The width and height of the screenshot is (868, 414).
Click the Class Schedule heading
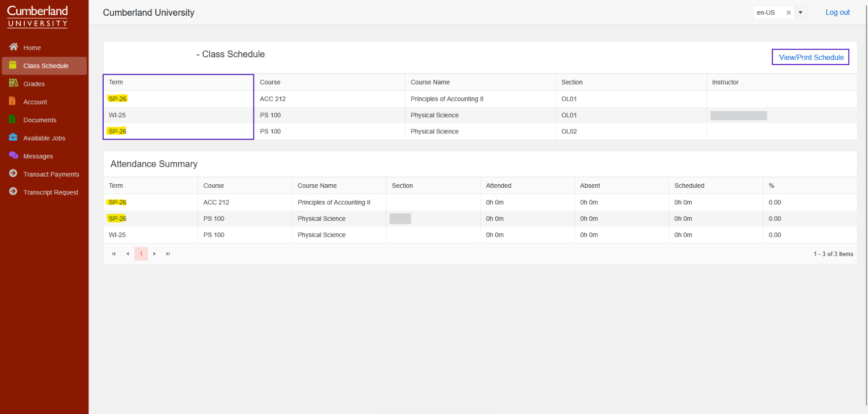pos(231,54)
